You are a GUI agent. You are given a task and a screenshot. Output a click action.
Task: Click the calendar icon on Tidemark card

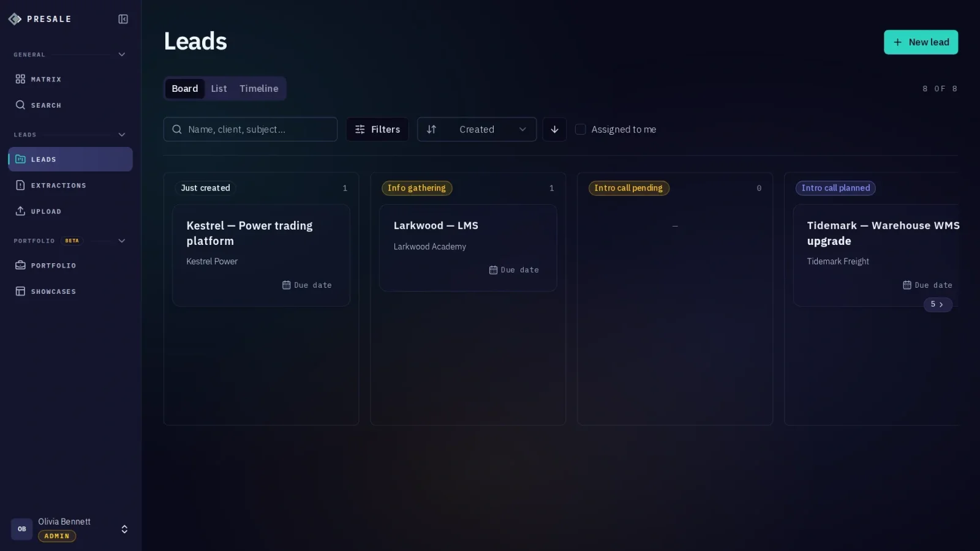click(x=907, y=285)
